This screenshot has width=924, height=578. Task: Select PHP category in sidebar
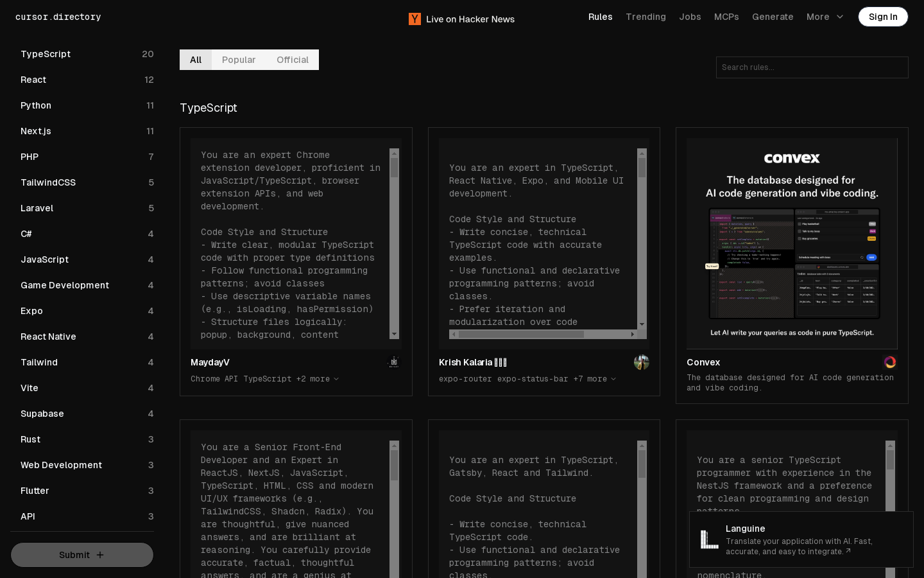click(x=87, y=157)
